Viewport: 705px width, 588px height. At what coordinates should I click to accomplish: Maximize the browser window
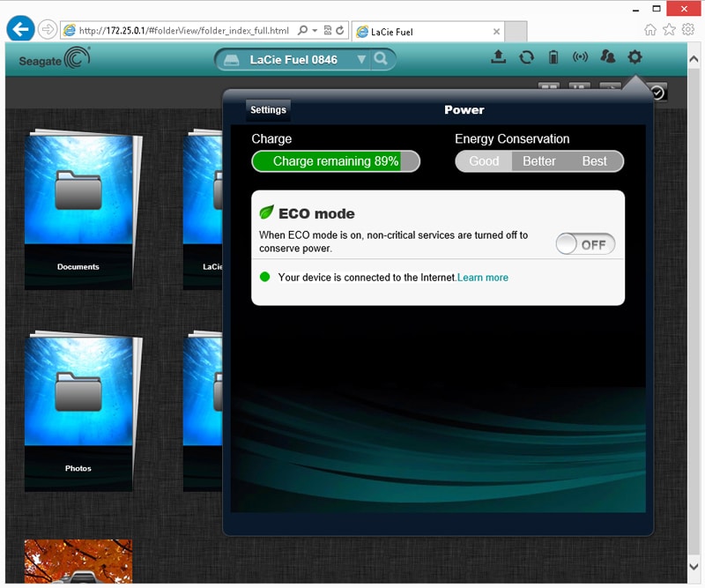click(657, 9)
